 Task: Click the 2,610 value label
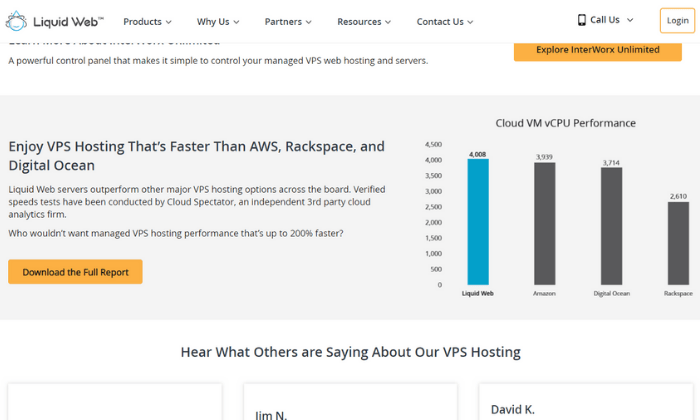[x=678, y=196]
